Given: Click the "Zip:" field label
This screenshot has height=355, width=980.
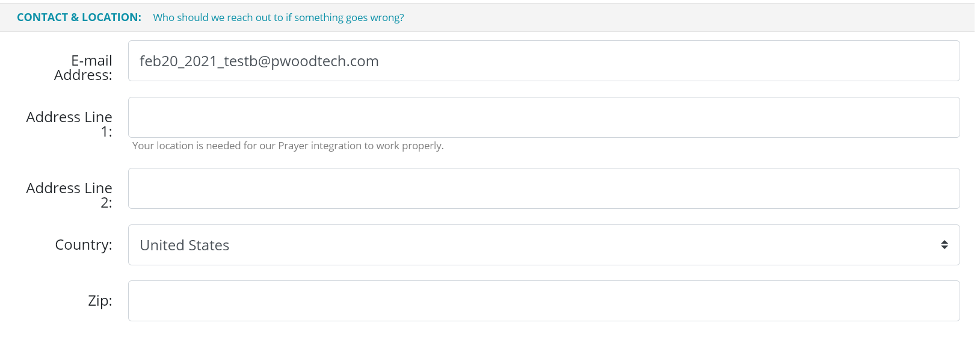Looking at the screenshot, I should [100, 301].
